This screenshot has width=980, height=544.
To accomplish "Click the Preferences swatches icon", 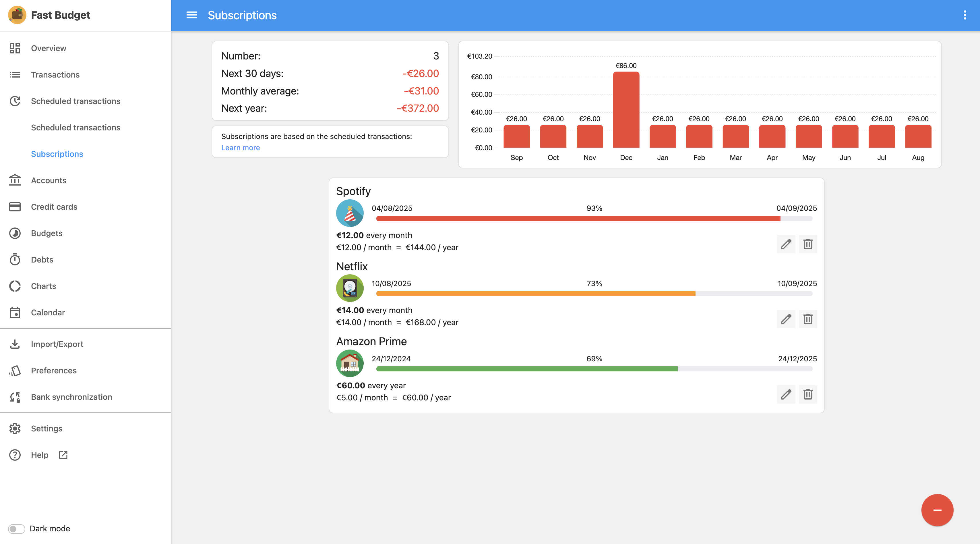I will point(15,371).
